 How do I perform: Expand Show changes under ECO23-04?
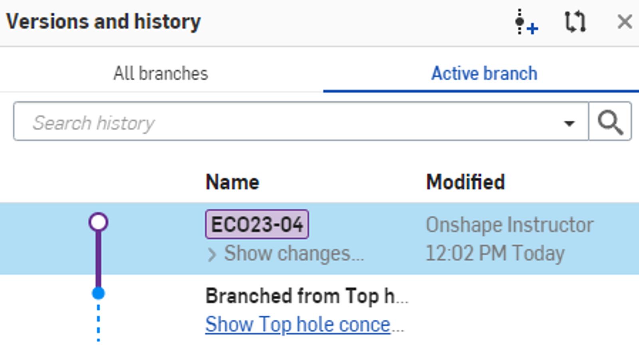(x=294, y=252)
